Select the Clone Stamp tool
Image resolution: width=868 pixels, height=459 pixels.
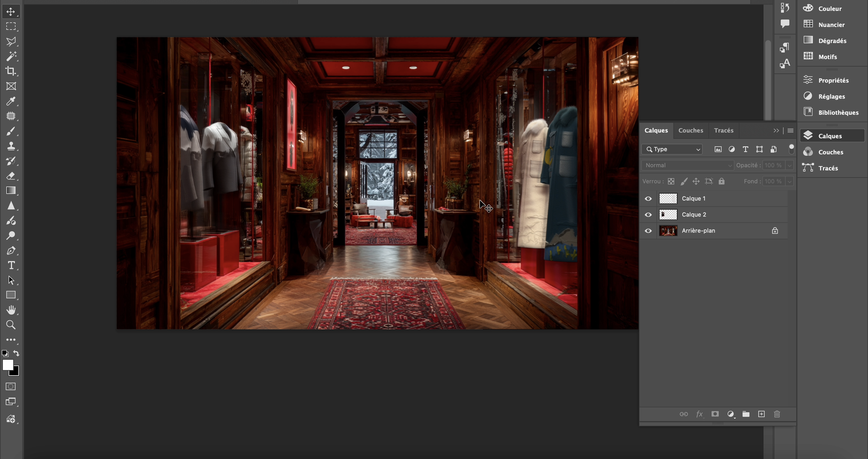coord(11,146)
